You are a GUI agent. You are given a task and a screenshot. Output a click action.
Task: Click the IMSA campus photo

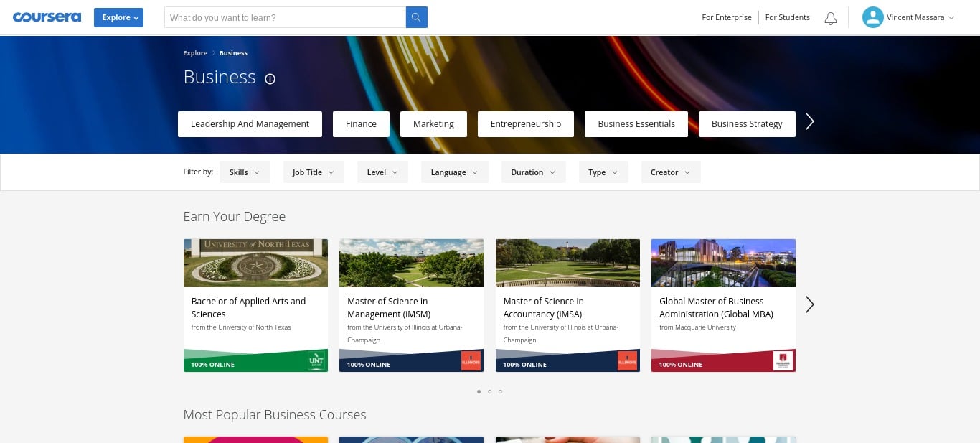[567, 263]
